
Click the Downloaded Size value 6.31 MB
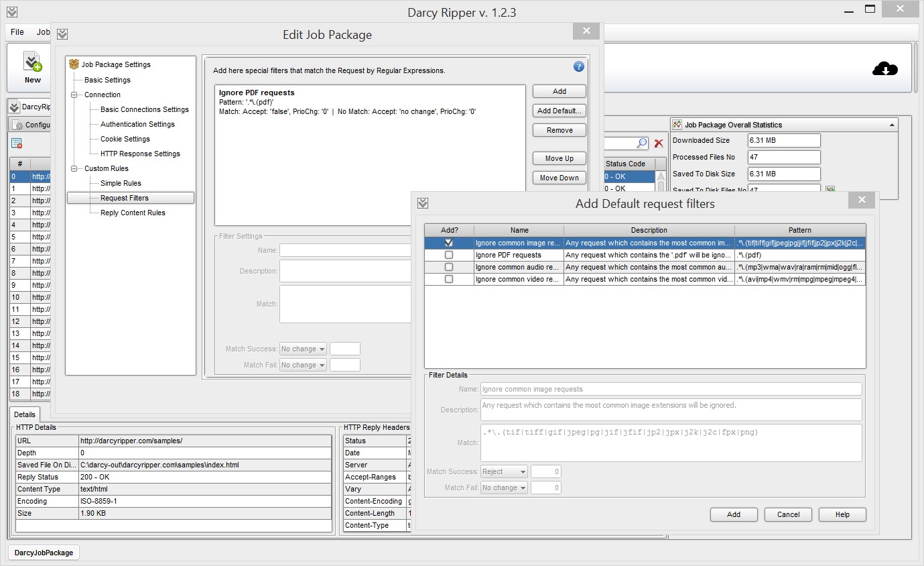[784, 140]
